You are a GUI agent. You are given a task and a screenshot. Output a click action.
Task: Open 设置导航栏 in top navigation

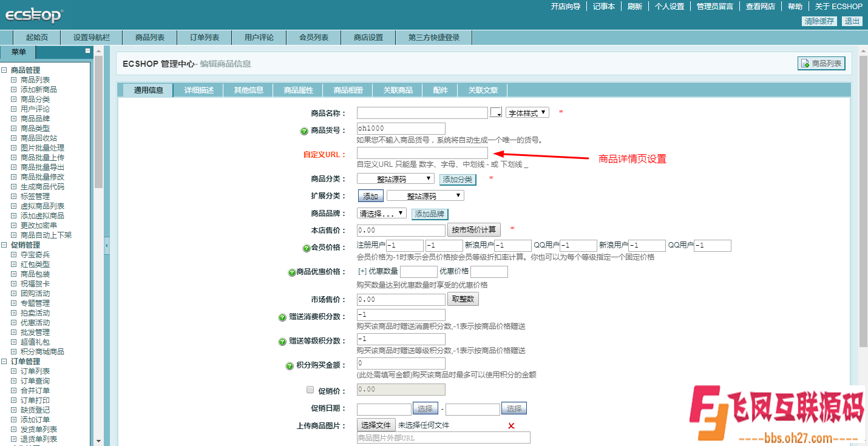(92, 38)
